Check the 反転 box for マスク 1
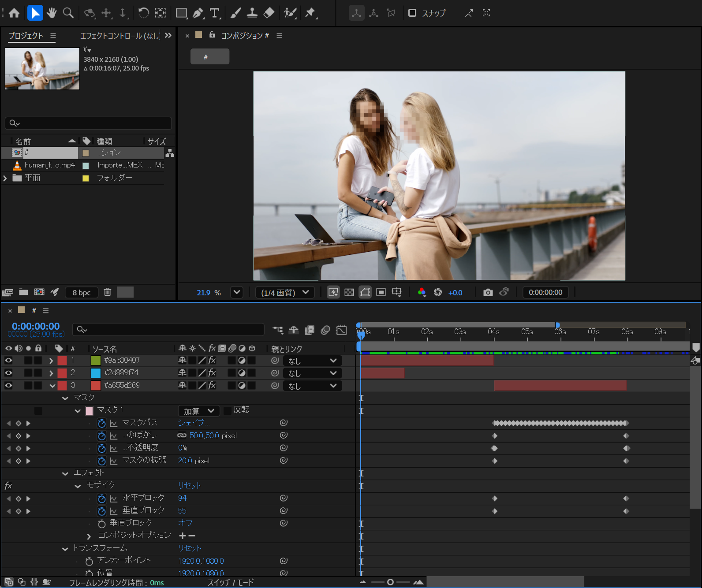The image size is (702, 588). pyautogui.click(x=228, y=411)
